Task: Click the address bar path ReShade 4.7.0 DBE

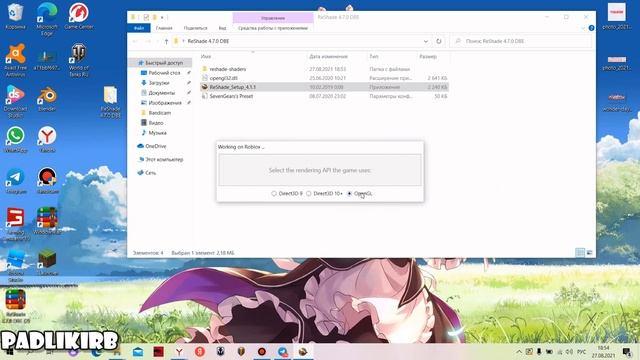Action: click(208, 41)
